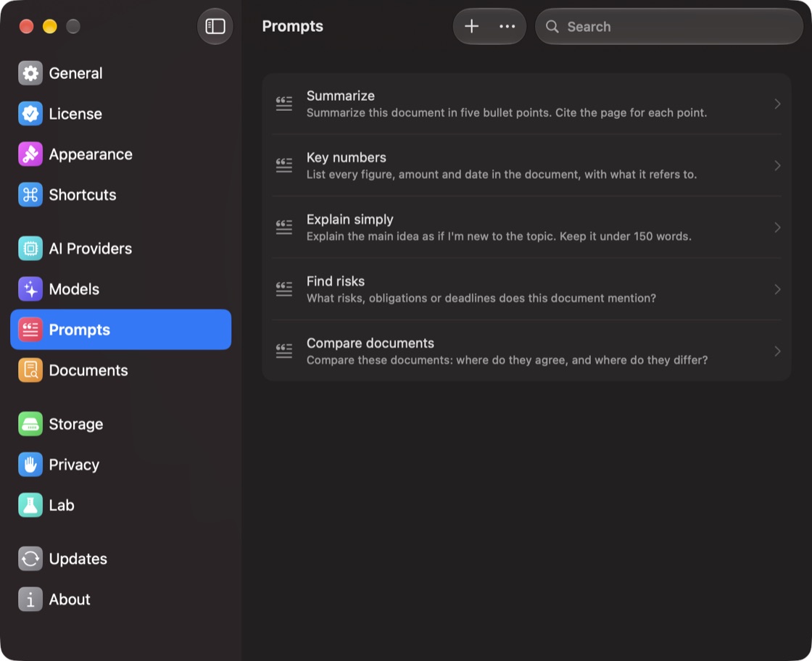Click the Prompts page title heading
The height and width of the screenshot is (661, 812).
click(x=292, y=26)
